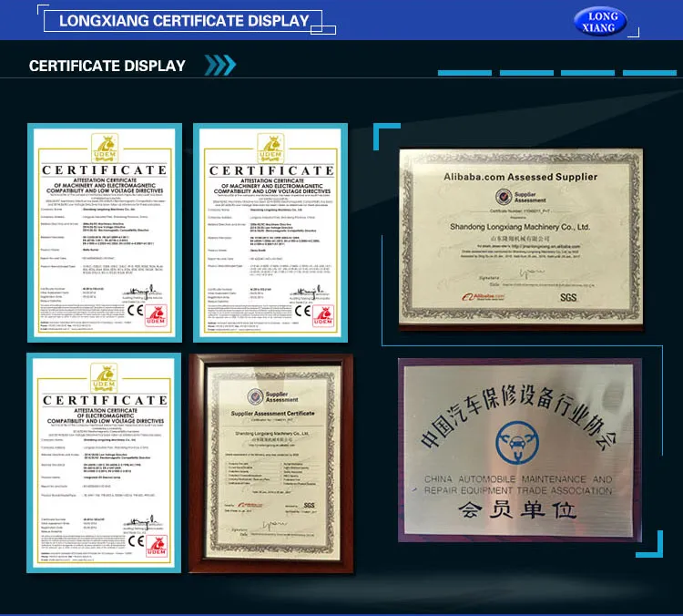Click the white CERTIFICATE DISPLAY section heading
Screen dimensions: 683x616
(107, 66)
